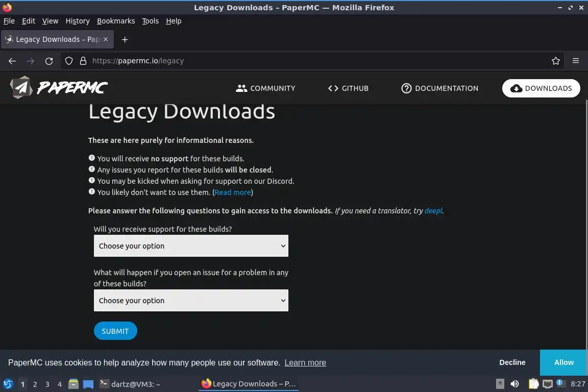Allow cookies in the banner
Screen dimensions: 588x392
(563, 362)
